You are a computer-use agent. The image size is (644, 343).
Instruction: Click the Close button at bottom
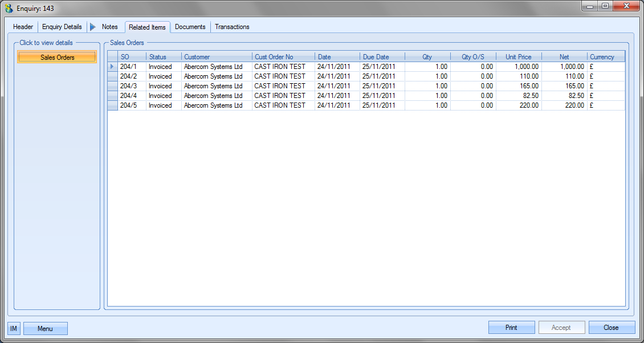(611, 328)
